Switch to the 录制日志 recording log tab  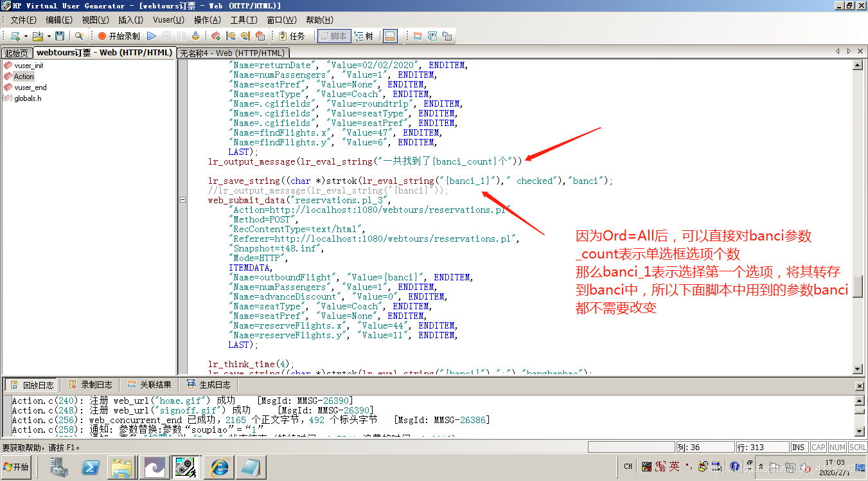(90, 385)
